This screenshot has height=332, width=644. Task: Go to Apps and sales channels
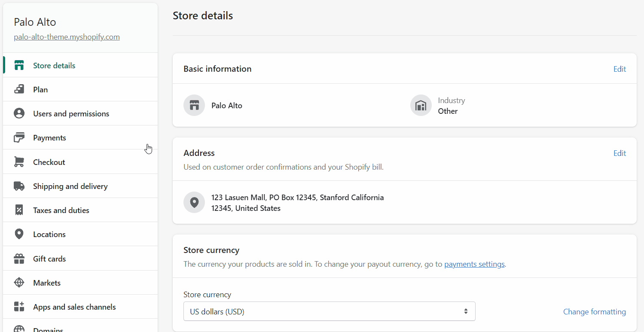[74, 307]
